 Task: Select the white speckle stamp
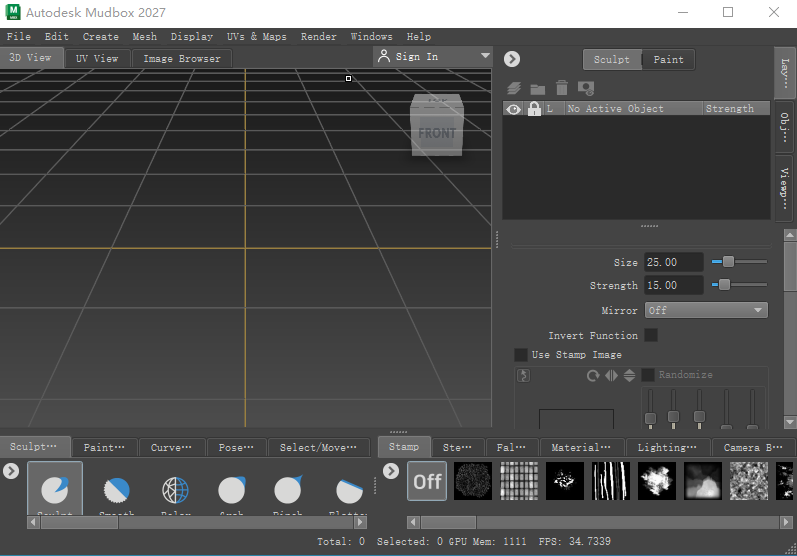click(x=565, y=481)
